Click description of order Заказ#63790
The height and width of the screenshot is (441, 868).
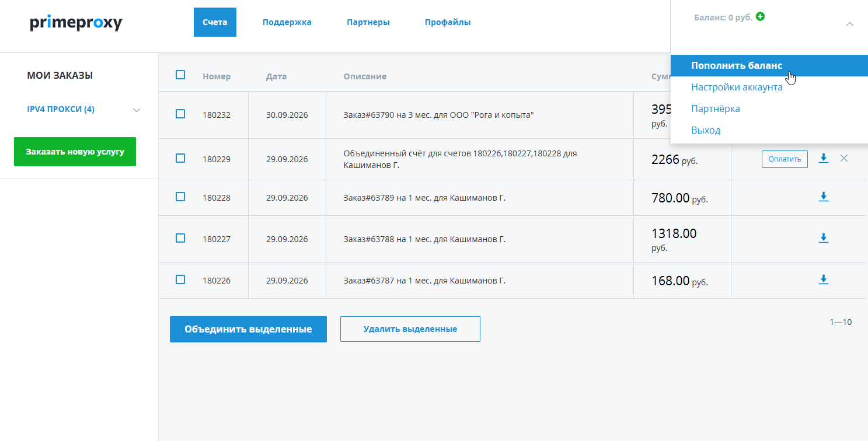(x=438, y=115)
